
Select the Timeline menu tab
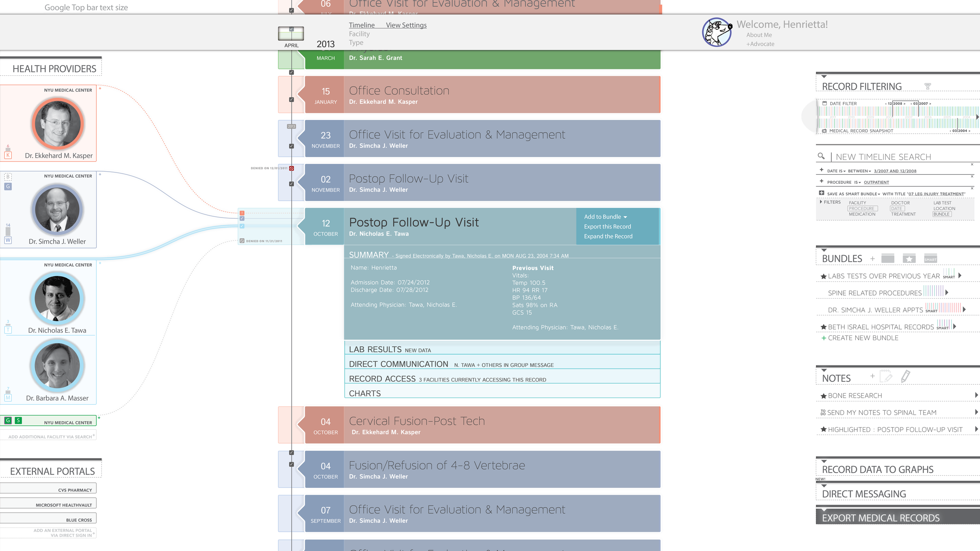(361, 25)
